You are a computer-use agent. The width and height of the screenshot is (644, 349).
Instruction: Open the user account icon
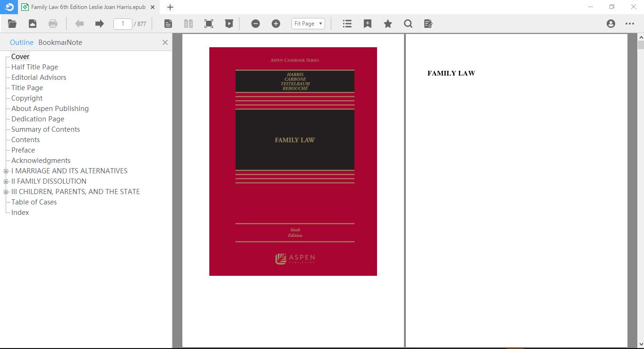coord(611,24)
